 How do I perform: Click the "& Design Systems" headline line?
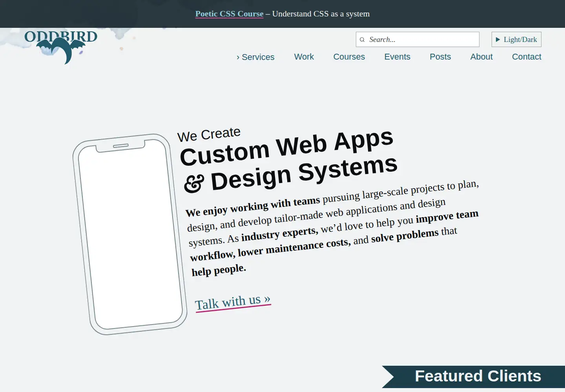pyautogui.click(x=291, y=174)
